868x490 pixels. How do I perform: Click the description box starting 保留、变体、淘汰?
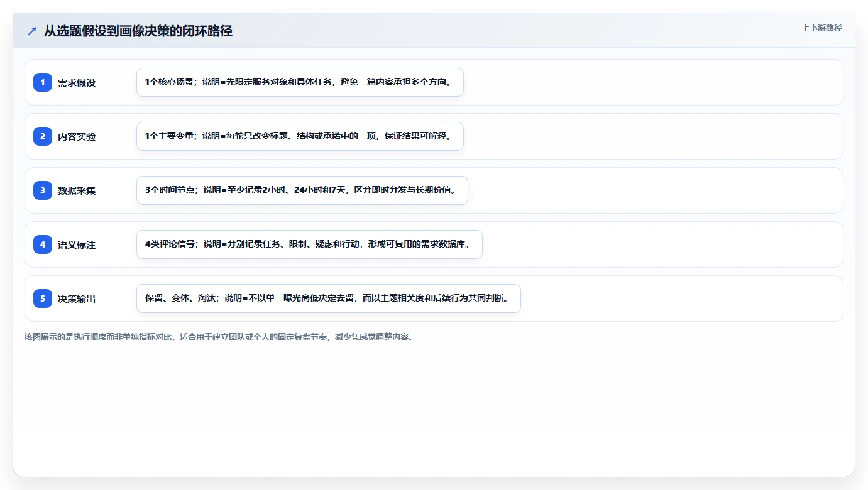(x=329, y=298)
